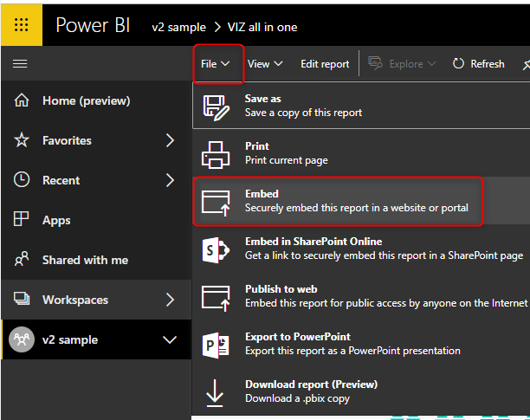Choose Save as from File menu

(x=361, y=106)
